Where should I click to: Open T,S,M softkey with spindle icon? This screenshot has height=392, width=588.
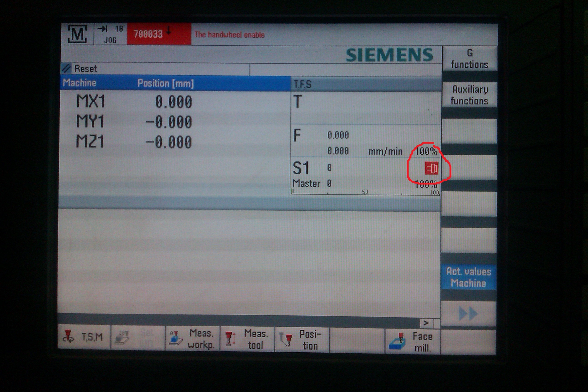(x=84, y=337)
